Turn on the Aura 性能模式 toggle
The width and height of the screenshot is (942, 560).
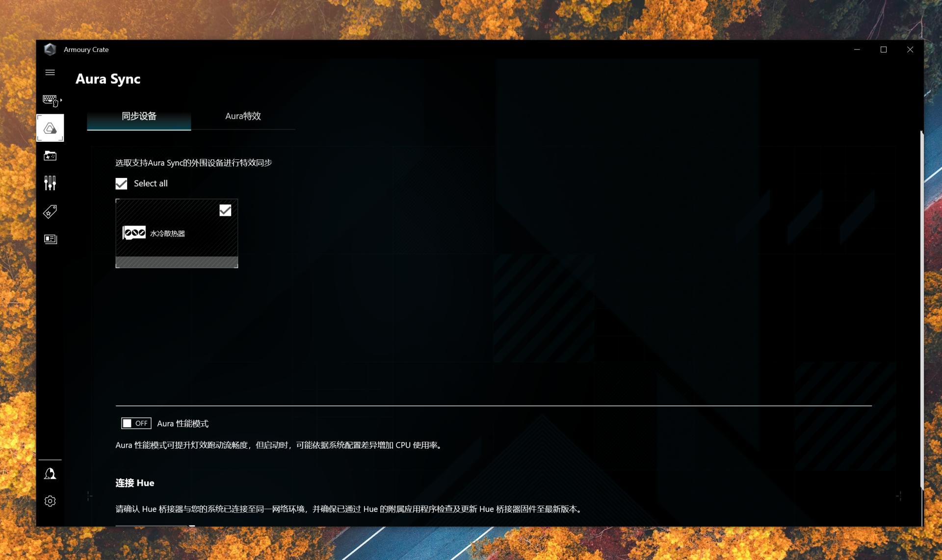point(136,423)
